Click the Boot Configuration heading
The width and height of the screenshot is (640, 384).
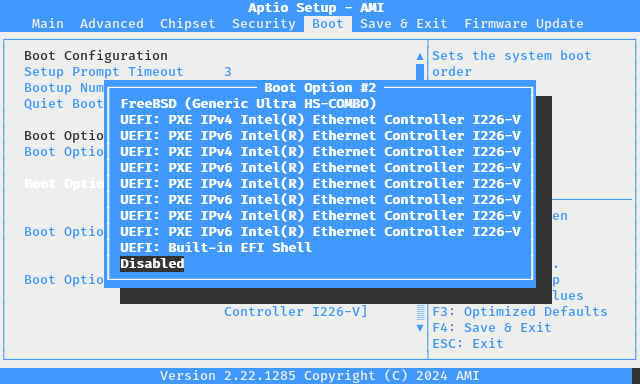[96, 55]
